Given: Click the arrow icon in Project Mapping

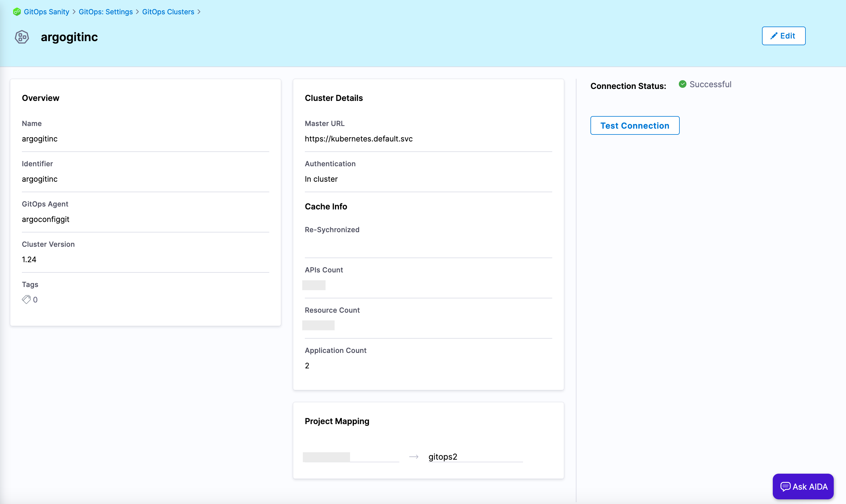Looking at the screenshot, I should click(414, 457).
